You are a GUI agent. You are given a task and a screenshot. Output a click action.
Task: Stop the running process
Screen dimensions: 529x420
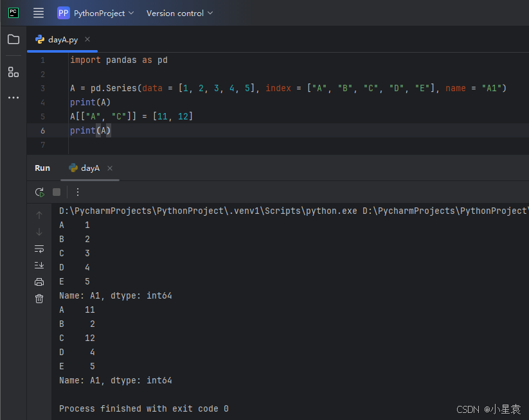coord(57,192)
